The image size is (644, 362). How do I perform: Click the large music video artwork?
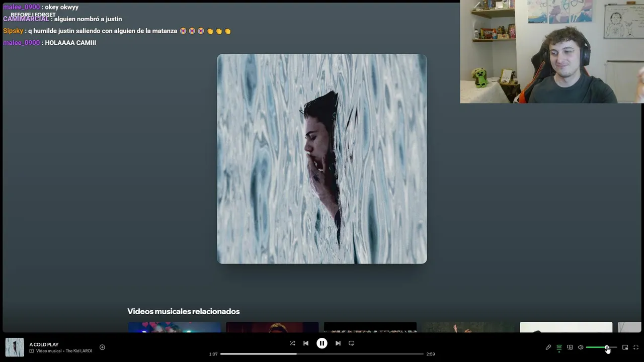[322, 159]
